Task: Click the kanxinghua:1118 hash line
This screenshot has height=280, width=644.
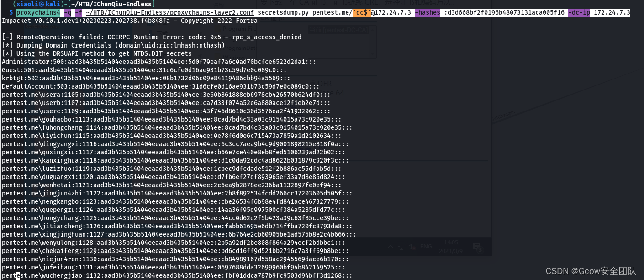Action: (175, 160)
